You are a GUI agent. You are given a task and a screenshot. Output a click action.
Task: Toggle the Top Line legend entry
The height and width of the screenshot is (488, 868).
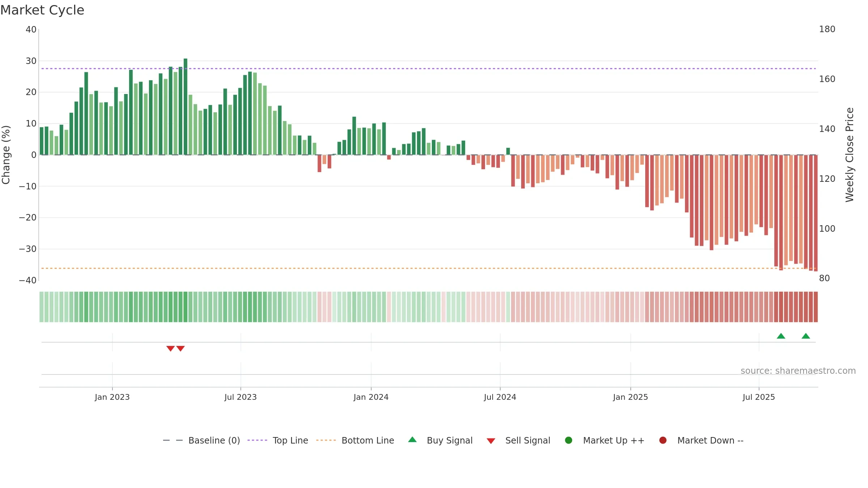coord(278,440)
